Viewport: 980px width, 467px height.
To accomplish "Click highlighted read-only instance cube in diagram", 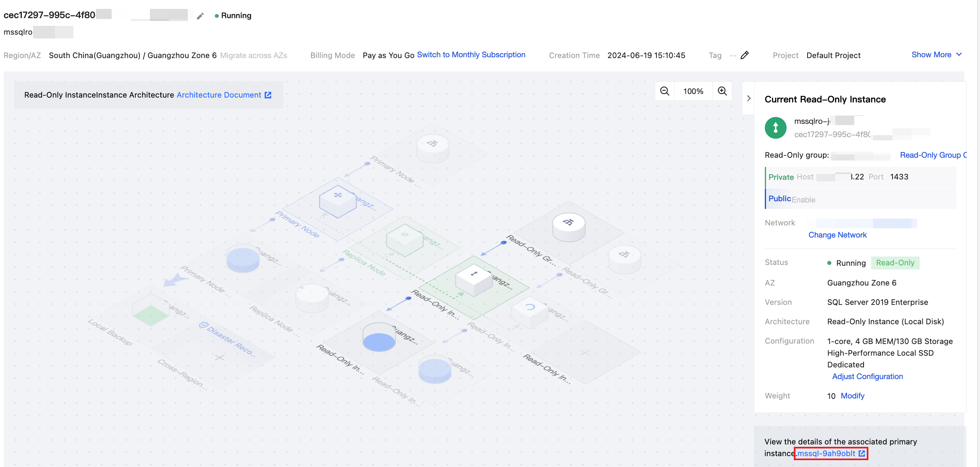I will pos(474,279).
